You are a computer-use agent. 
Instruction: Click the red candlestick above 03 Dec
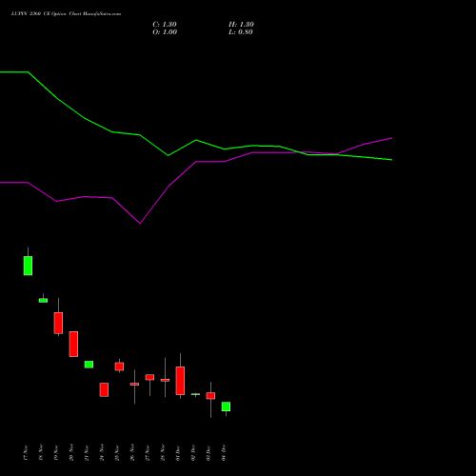pyautogui.click(x=210, y=395)
